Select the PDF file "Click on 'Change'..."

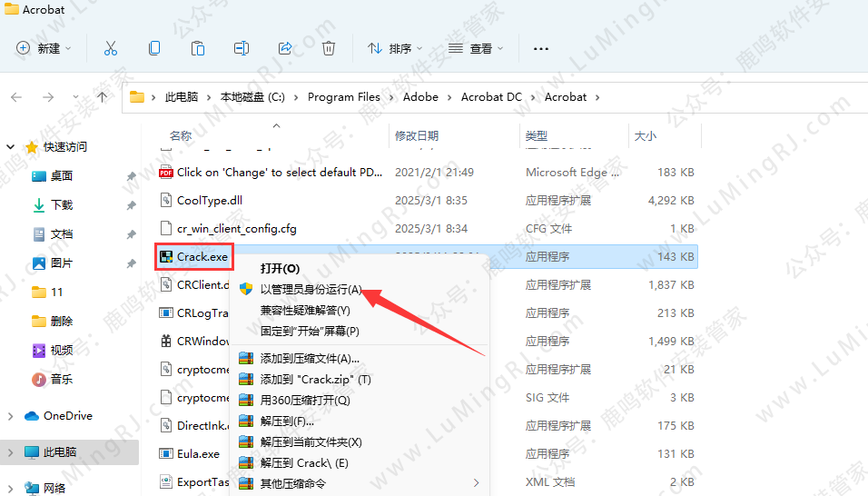pyautogui.click(x=280, y=173)
